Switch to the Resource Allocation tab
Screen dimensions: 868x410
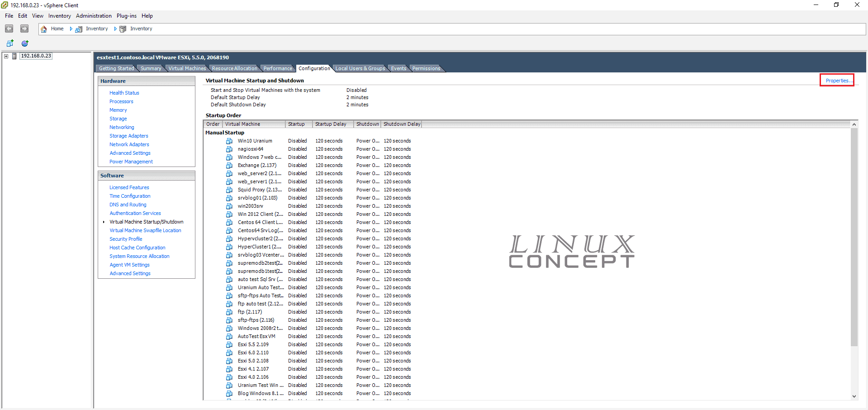coord(234,68)
